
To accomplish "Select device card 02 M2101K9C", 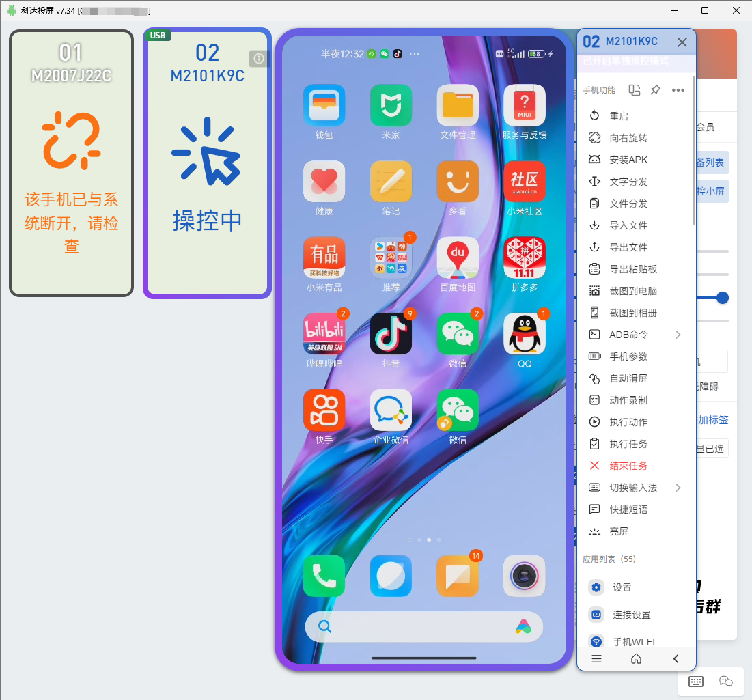I will (207, 163).
